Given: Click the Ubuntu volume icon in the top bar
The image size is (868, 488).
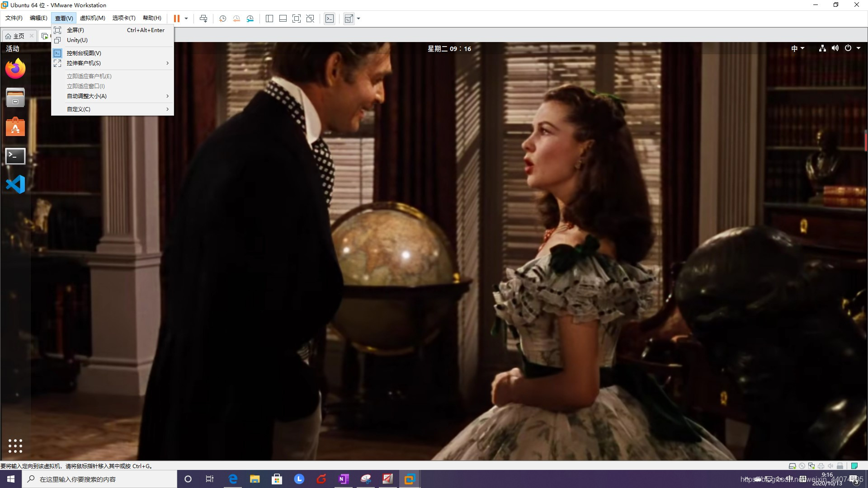Looking at the screenshot, I should 835,48.
